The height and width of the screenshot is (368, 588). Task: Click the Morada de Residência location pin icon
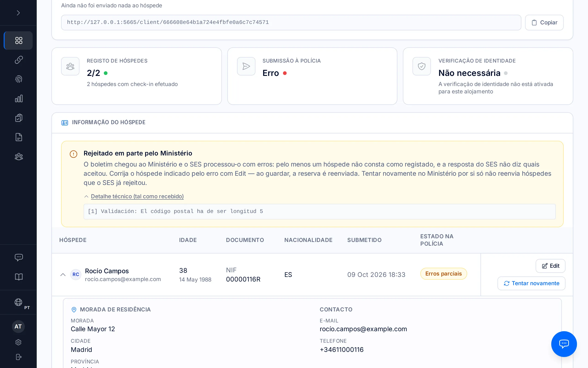pos(74,310)
